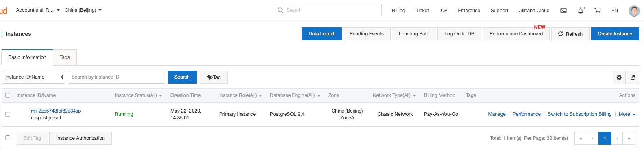Focus the Search by instance ID field
The image size is (644, 157).
[116, 77]
